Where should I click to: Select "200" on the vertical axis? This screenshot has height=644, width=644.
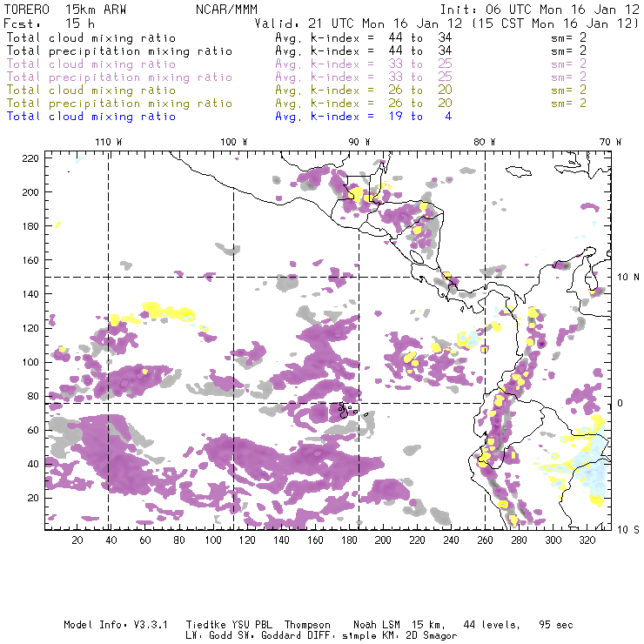point(30,192)
